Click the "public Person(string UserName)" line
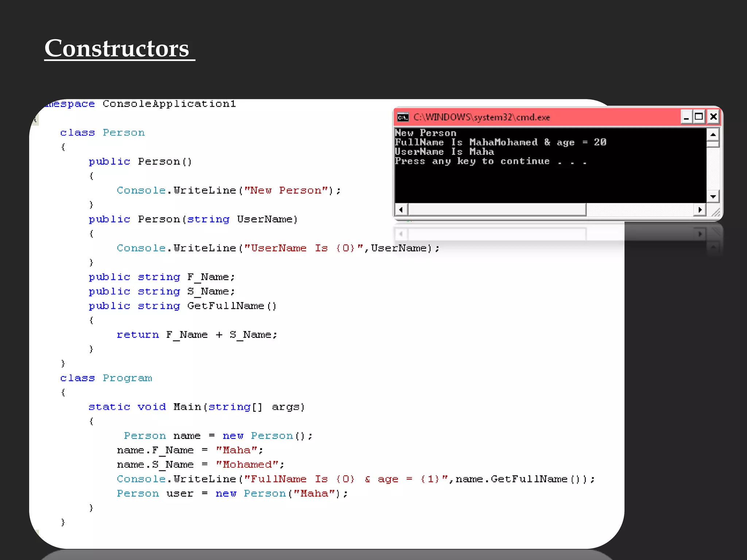Image resolution: width=747 pixels, height=560 pixels. click(193, 219)
